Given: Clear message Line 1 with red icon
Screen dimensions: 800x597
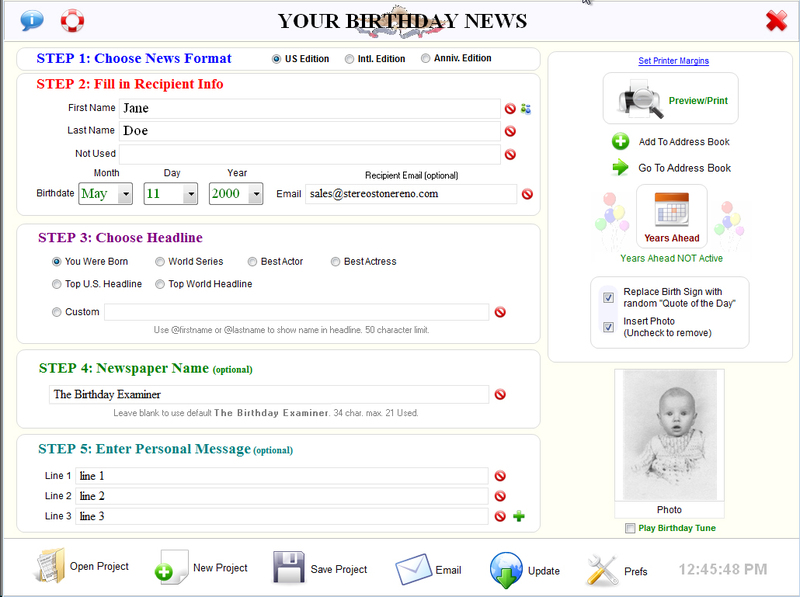Looking at the screenshot, I should [500, 476].
